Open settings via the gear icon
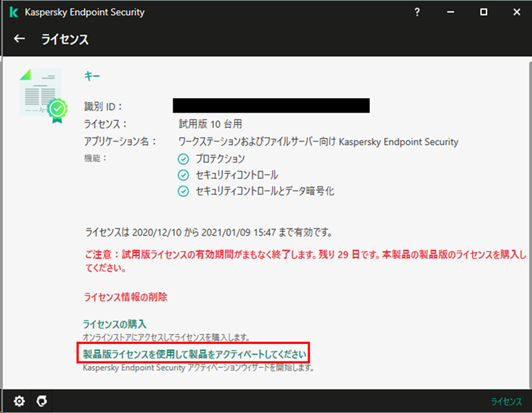 pyautogui.click(x=19, y=401)
